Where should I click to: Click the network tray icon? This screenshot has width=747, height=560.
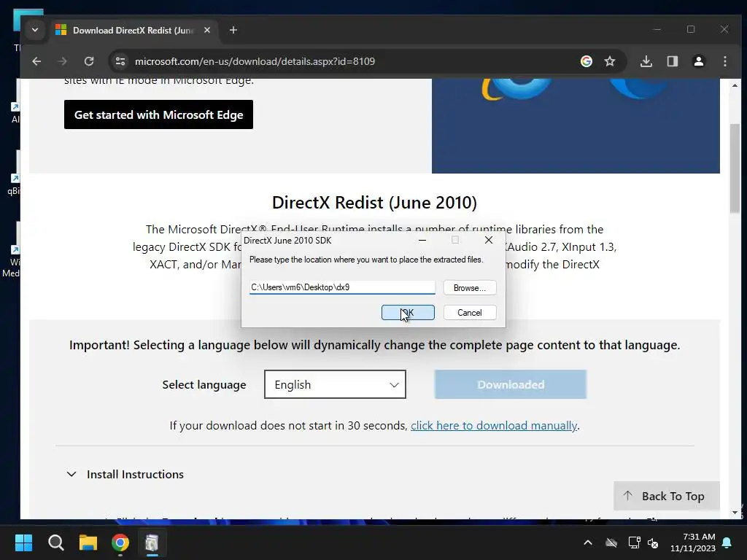point(634,542)
